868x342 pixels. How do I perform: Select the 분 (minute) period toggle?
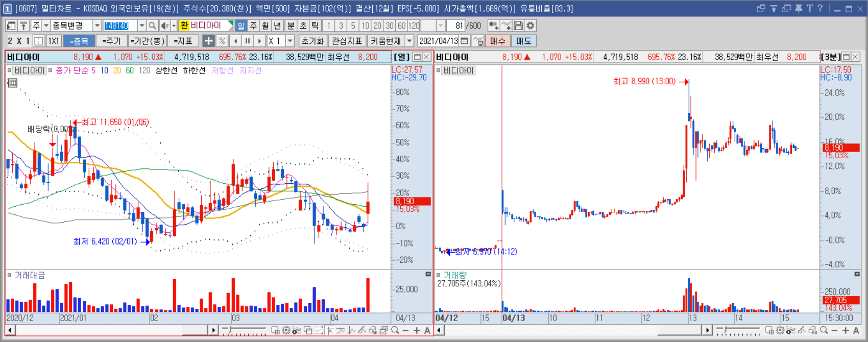[x=291, y=26]
